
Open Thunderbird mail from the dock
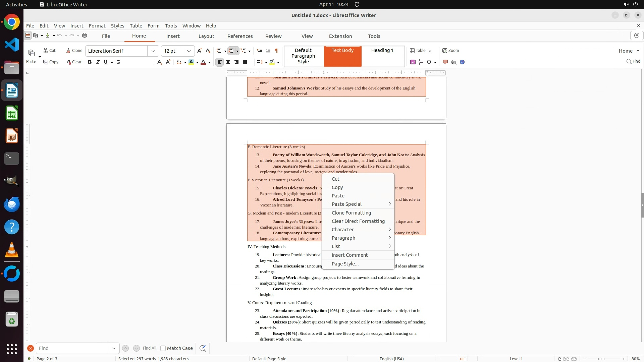click(x=12, y=204)
